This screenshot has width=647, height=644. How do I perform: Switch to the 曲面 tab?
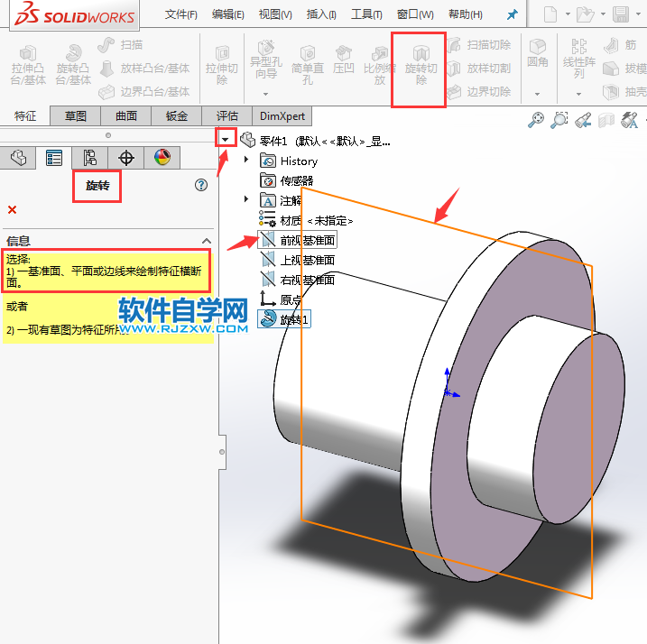126,116
